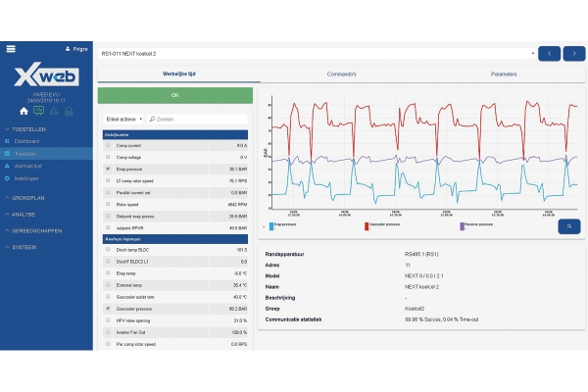Check the Par comp rotor speed checkbox
Viewport: 588px width, 392px height.
(x=108, y=344)
